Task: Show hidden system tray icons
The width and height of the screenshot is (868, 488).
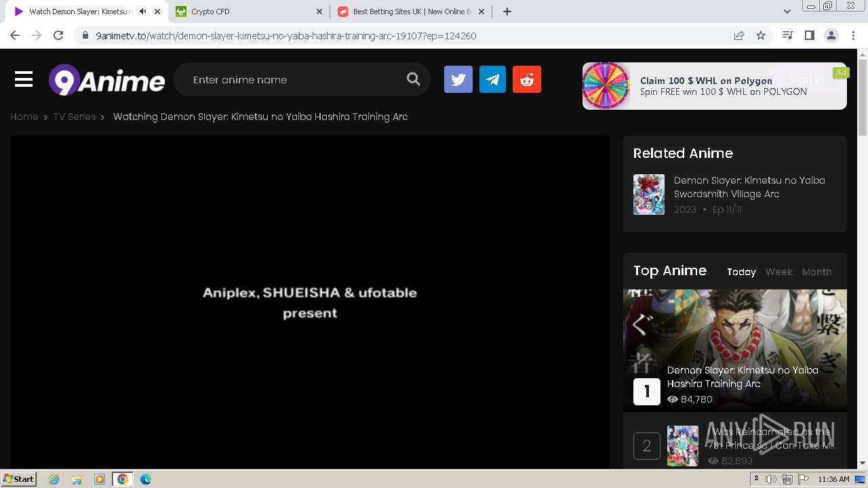Action: [756, 479]
